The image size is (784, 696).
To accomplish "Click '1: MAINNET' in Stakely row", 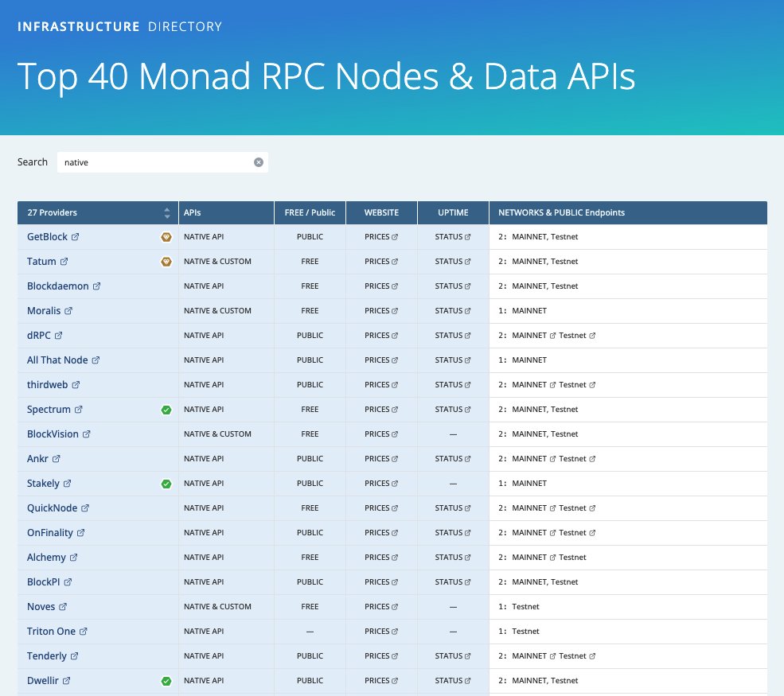I will 522,484.
